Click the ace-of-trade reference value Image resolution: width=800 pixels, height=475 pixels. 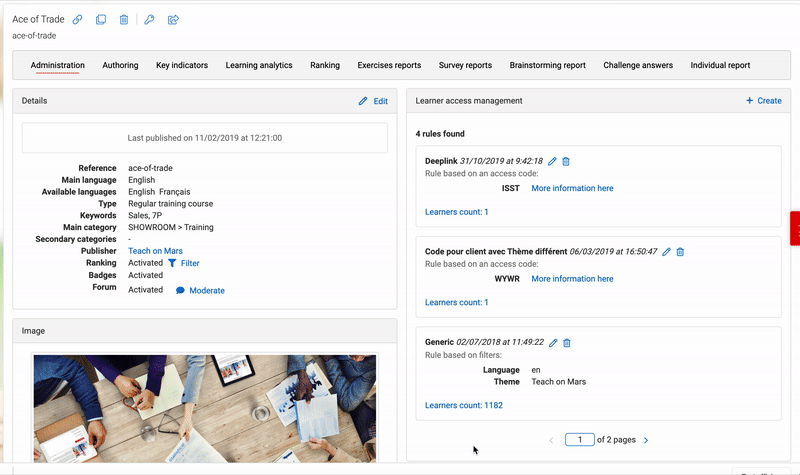pyautogui.click(x=150, y=168)
